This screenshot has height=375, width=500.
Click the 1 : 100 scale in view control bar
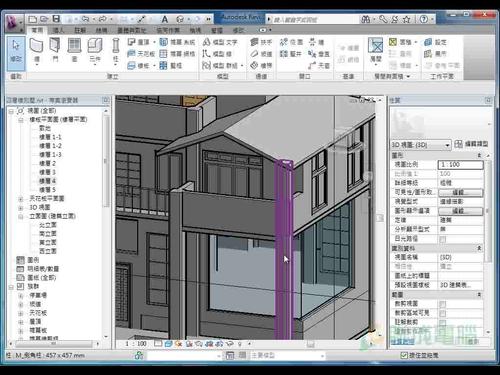click(x=136, y=344)
